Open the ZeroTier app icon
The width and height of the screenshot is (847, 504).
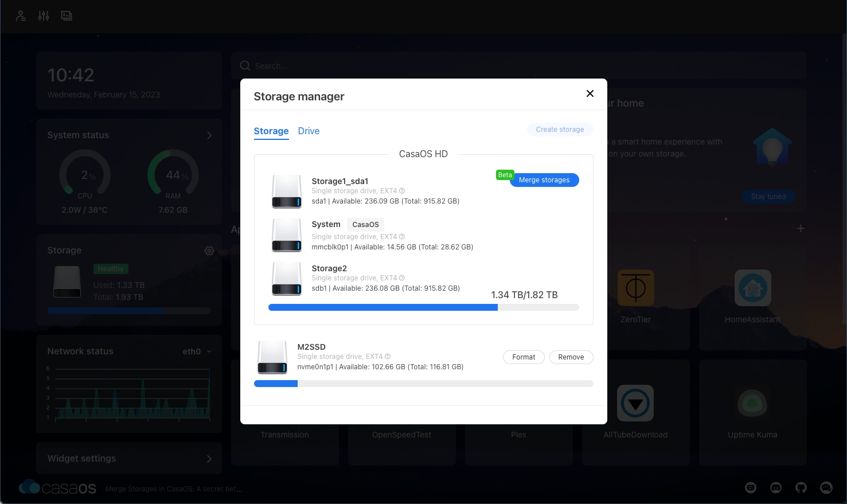coord(635,288)
